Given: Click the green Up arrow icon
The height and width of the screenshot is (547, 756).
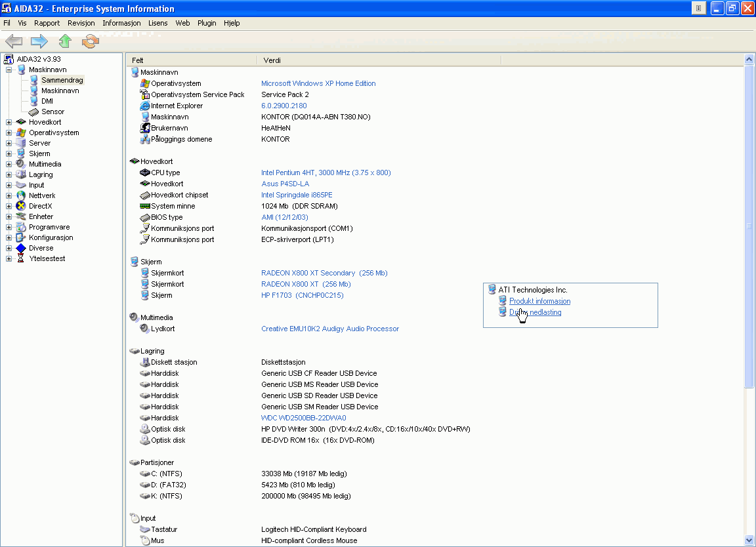Looking at the screenshot, I should [x=65, y=41].
